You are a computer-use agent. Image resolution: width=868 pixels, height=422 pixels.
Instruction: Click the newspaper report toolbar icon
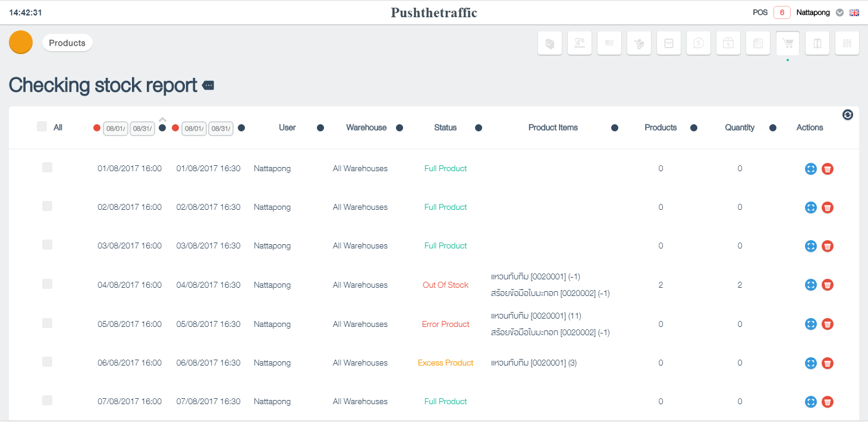coord(758,43)
